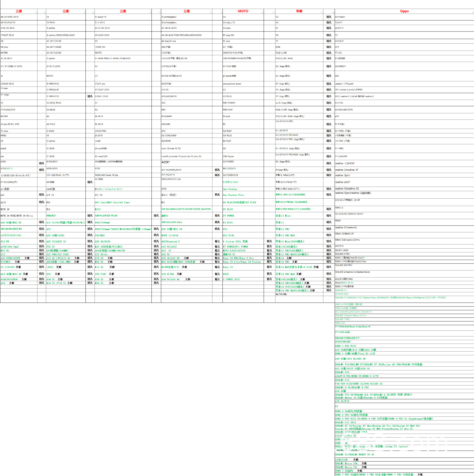474x476 pixels.
Task: Select the REALME C11 2021 cell
Action: [404, 422]
